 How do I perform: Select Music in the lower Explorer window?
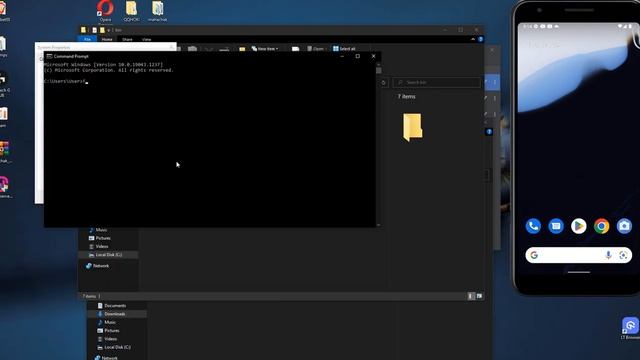tap(106, 322)
